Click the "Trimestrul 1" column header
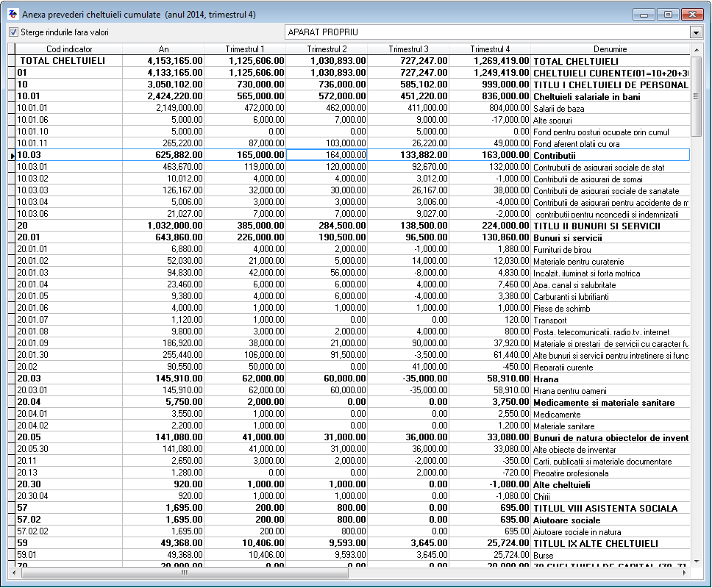The height and width of the screenshot is (588, 712). [245, 49]
